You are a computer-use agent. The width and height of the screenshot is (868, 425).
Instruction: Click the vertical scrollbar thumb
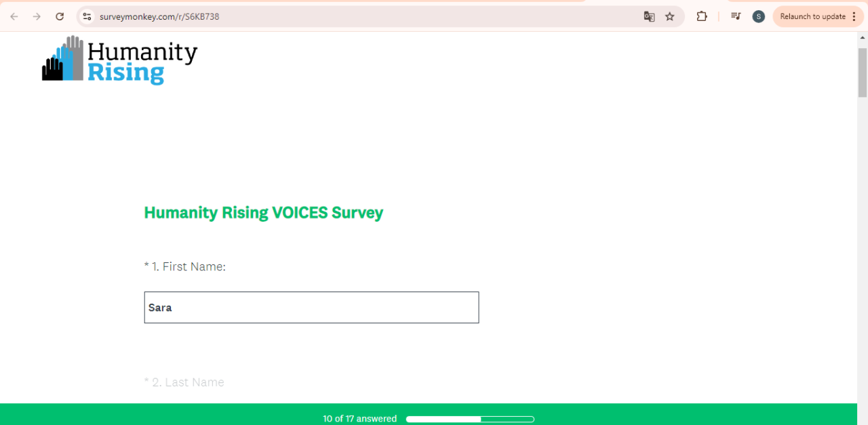[x=863, y=73]
